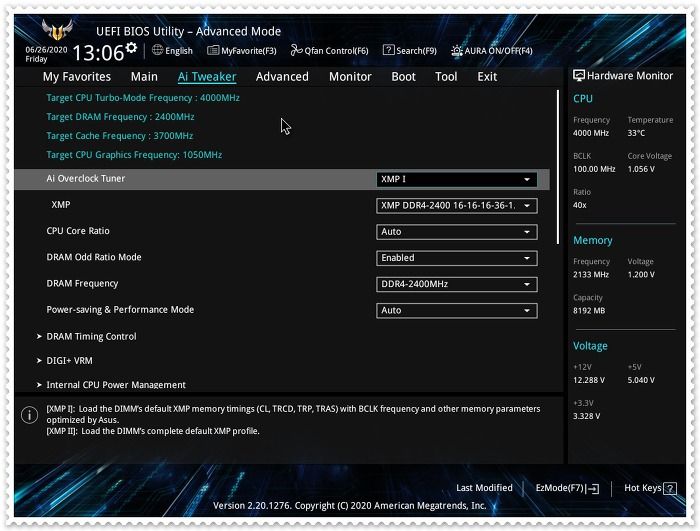Image resolution: width=700 pixels, height=531 pixels.
Task: Click the 1.056 V core voltage value
Action: pyautogui.click(x=641, y=169)
